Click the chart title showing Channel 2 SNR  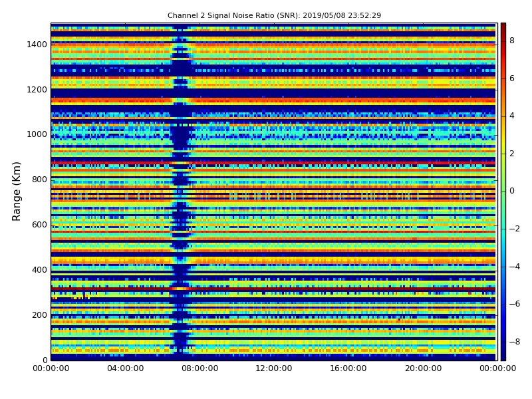[274, 15]
